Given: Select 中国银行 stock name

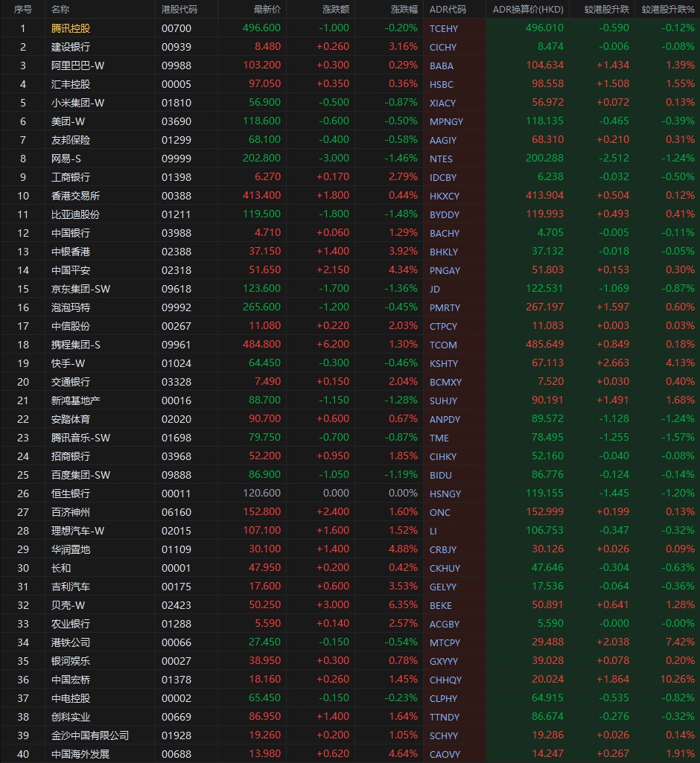Looking at the screenshot, I should 71,232.
